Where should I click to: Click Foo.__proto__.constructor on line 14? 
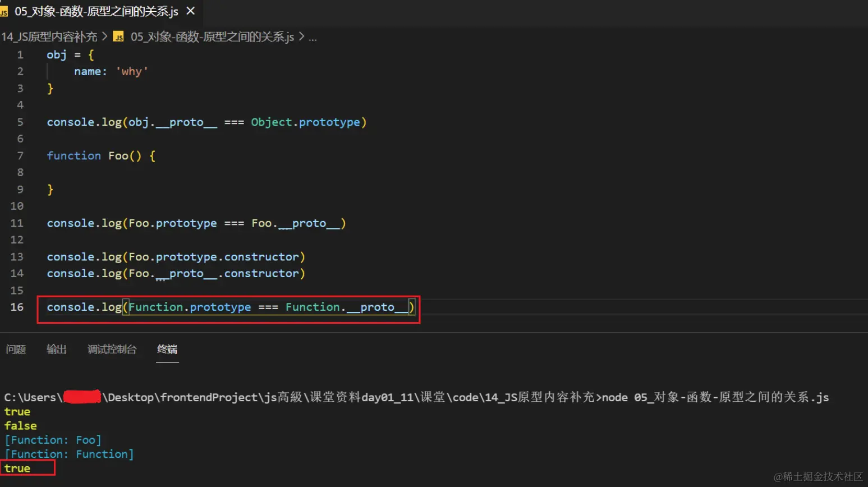214,274
